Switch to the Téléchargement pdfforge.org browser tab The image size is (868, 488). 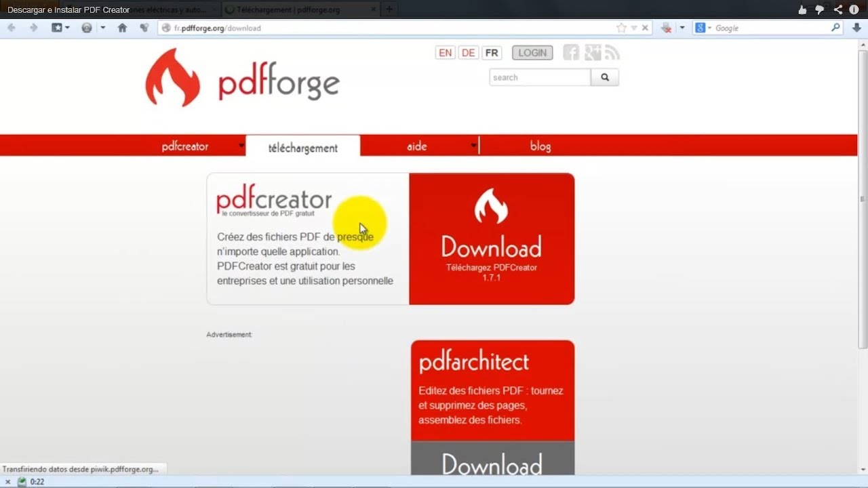pos(300,9)
